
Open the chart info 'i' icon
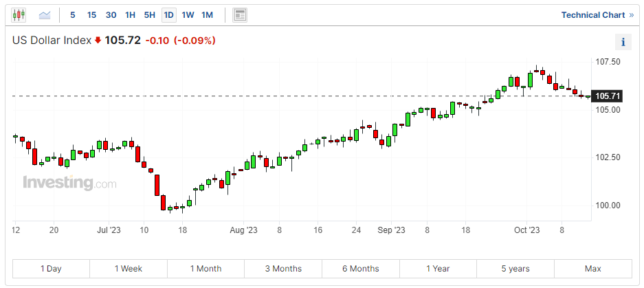tap(623, 42)
